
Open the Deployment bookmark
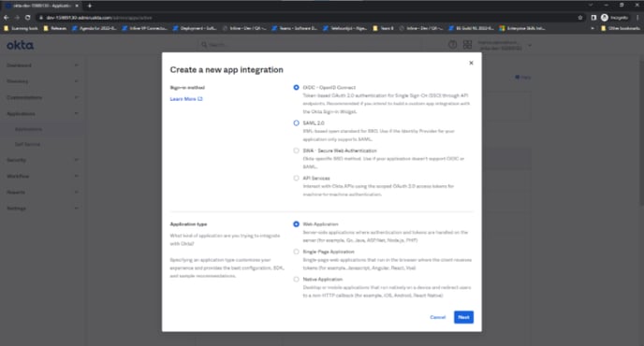195,28
